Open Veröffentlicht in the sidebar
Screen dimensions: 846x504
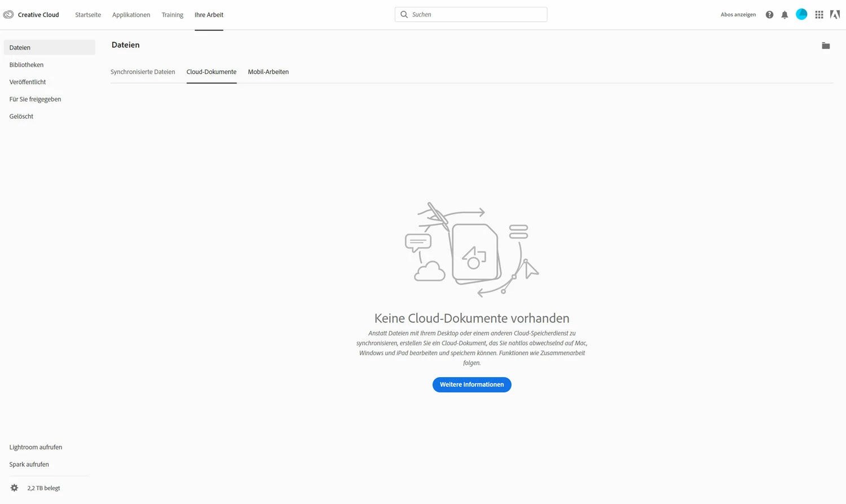click(28, 82)
